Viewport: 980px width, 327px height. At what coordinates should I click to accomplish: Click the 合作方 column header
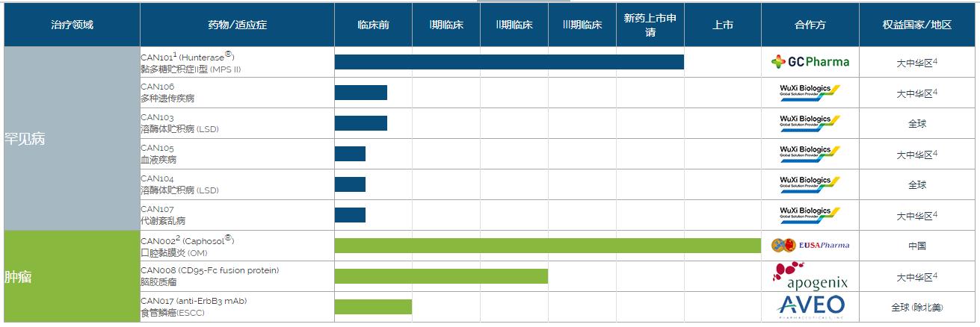click(810, 25)
